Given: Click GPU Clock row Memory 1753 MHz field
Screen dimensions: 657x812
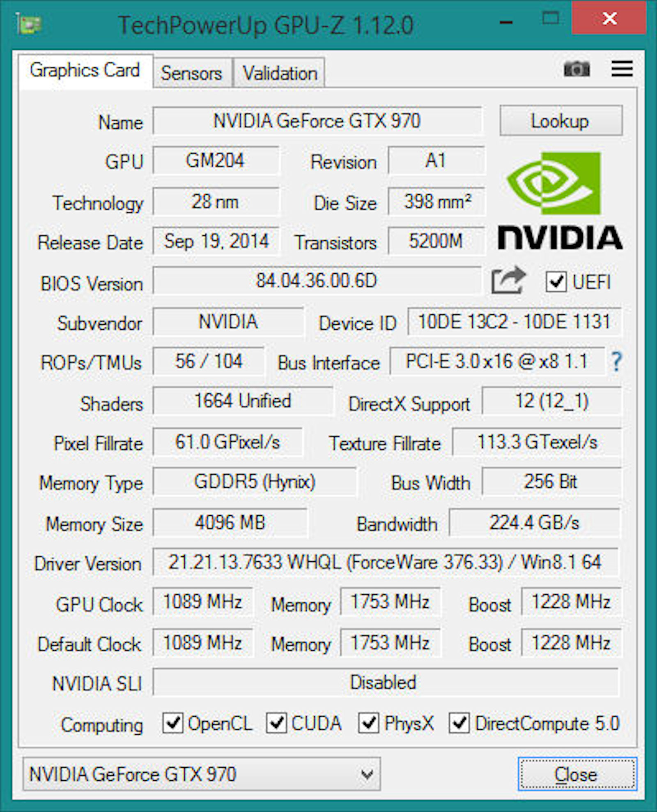Looking at the screenshot, I should [x=391, y=602].
